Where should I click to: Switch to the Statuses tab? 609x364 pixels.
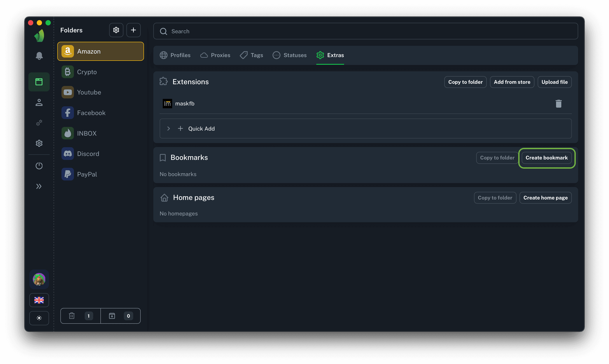click(290, 55)
